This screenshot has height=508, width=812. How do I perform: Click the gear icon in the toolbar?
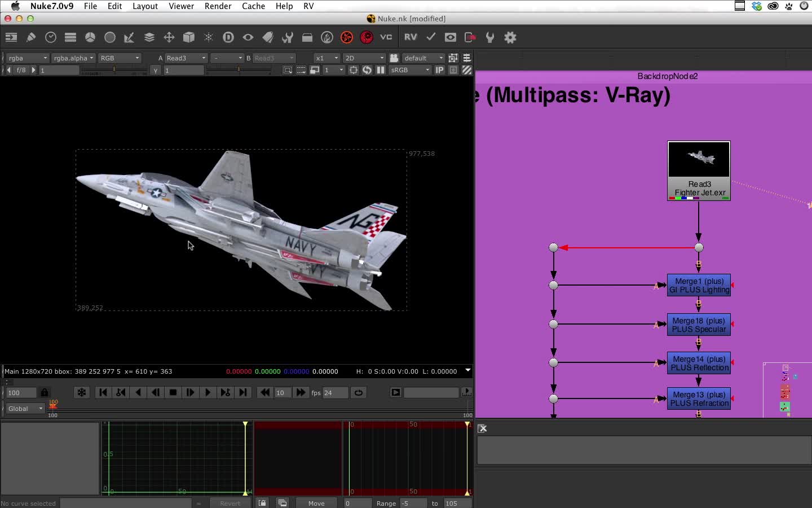tap(510, 37)
